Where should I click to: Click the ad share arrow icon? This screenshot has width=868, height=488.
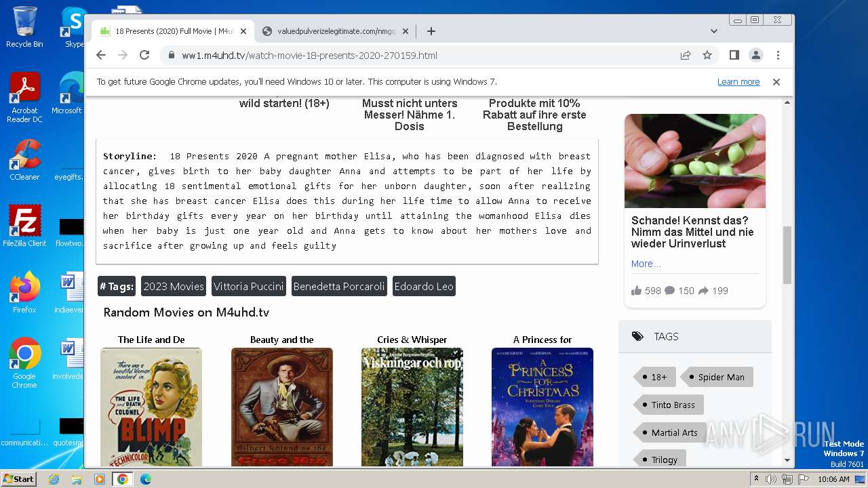(703, 290)
